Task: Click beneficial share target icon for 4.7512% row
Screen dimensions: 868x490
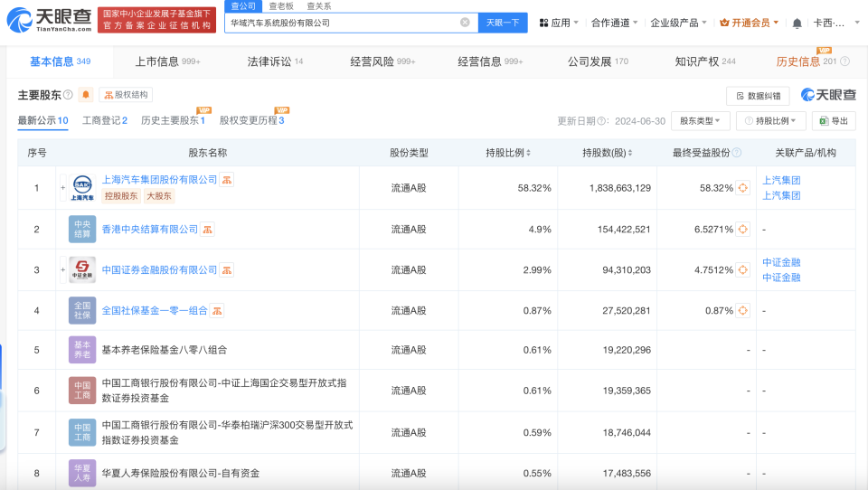Action: pos(743,270)
